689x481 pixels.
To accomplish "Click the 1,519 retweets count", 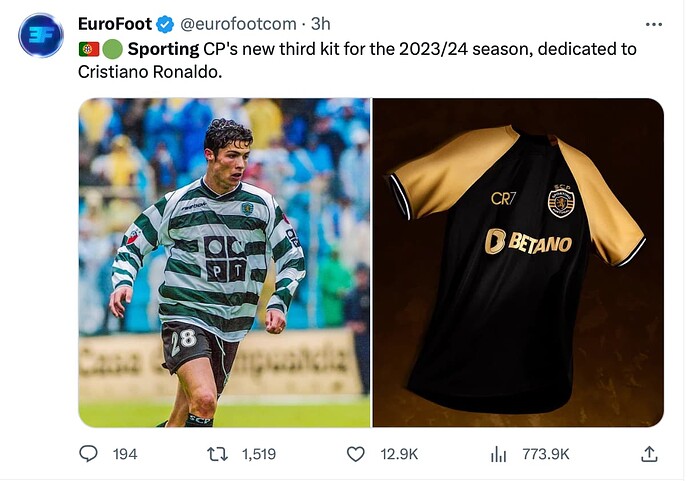I will pyautogui.click(x=259, y=454).
